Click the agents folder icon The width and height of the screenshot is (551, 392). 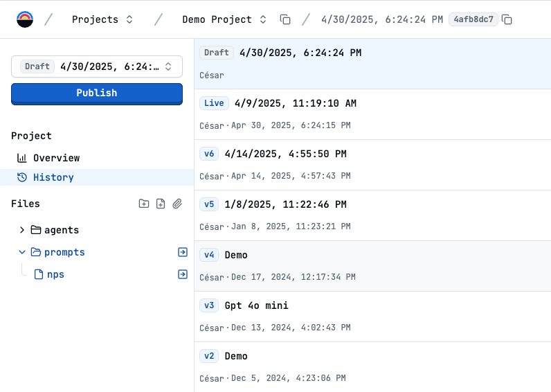click(x=36, y=230)
